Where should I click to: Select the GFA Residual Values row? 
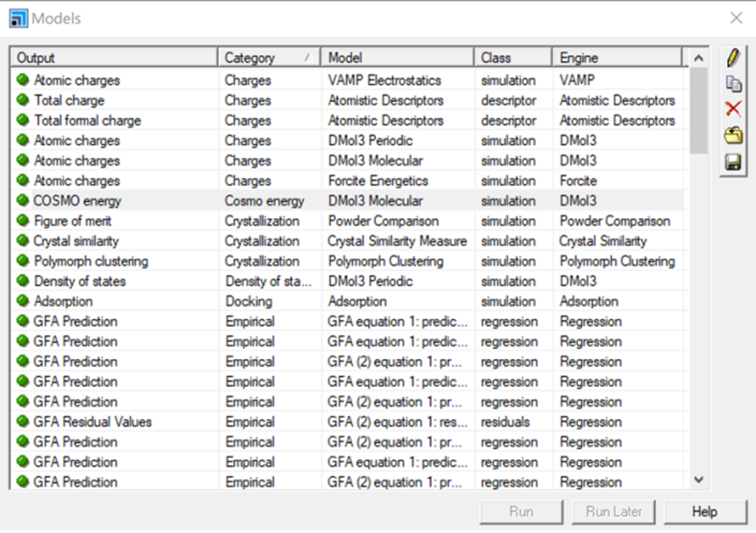[93, 422]
